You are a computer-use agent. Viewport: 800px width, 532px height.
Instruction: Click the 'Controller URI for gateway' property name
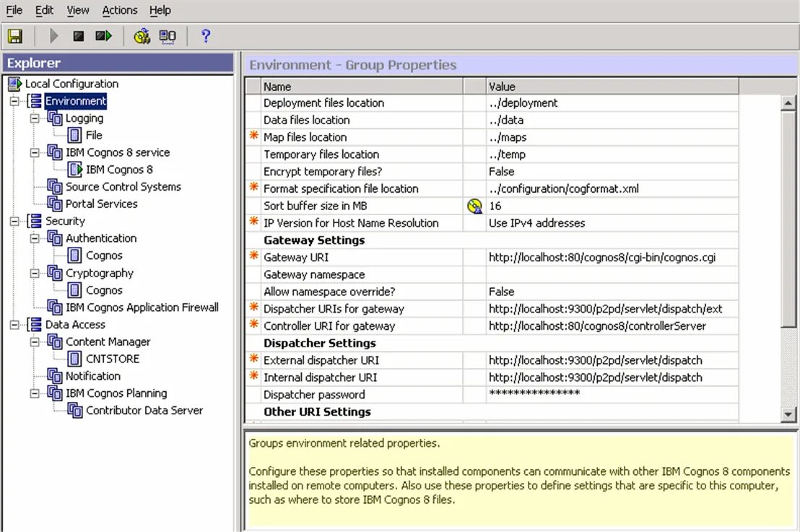329,326
